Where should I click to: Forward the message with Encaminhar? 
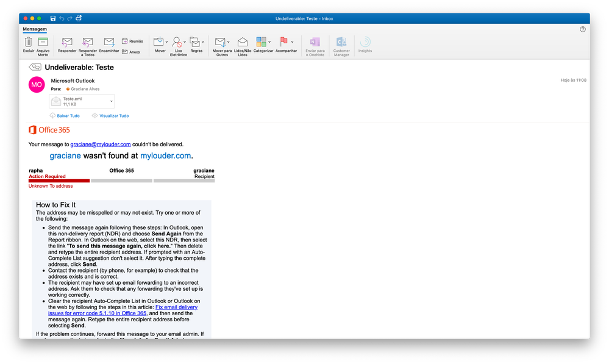point(109,45)
